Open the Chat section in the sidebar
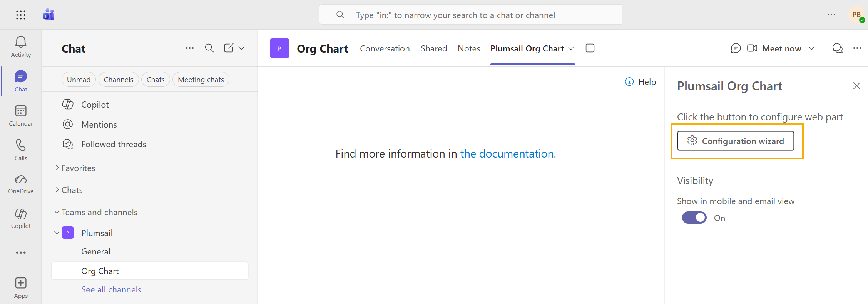868x304 pixels. coord(21,81)
